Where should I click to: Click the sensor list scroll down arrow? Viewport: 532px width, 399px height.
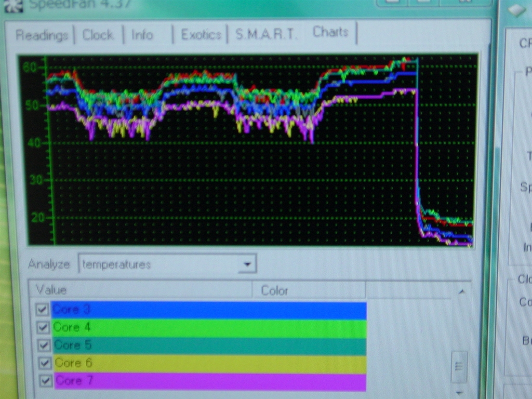pyautogui.click(x=459, y=393)
